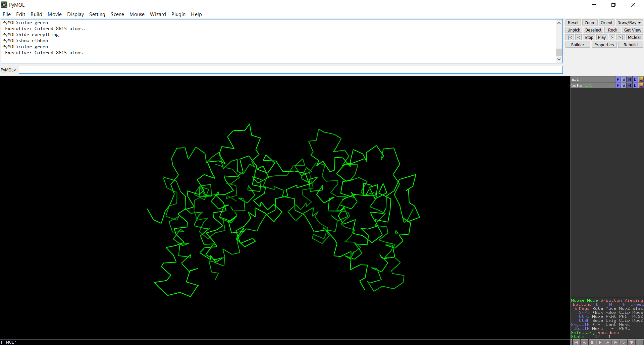Open the File menu
The image size is (644, 345).
[7, 14]
